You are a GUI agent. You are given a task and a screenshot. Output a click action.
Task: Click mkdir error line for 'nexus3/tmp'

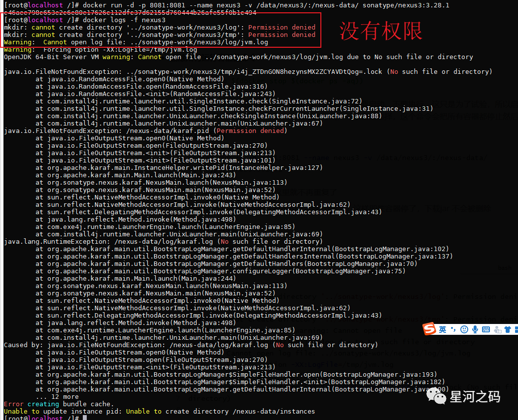(x=160, y=34)
